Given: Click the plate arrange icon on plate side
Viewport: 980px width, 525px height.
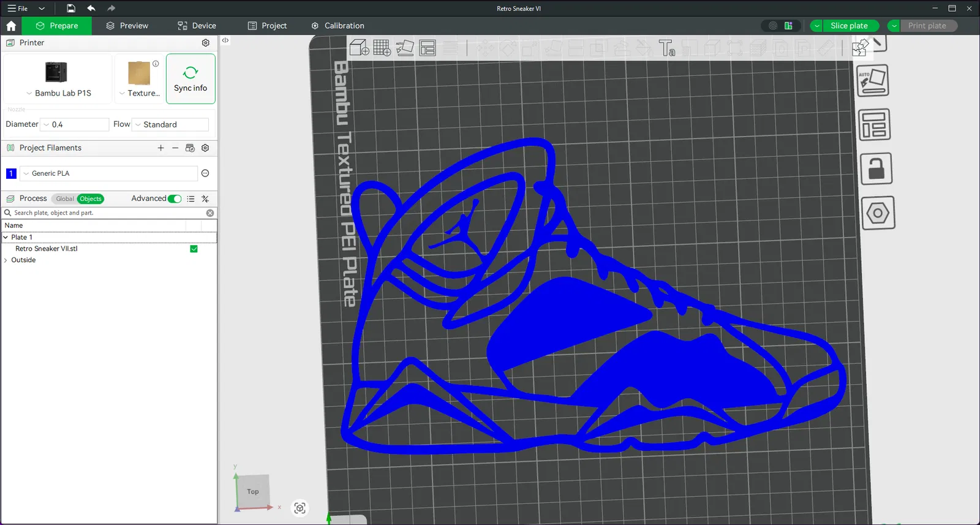Looking at the screenshot, I should (874, 125).
